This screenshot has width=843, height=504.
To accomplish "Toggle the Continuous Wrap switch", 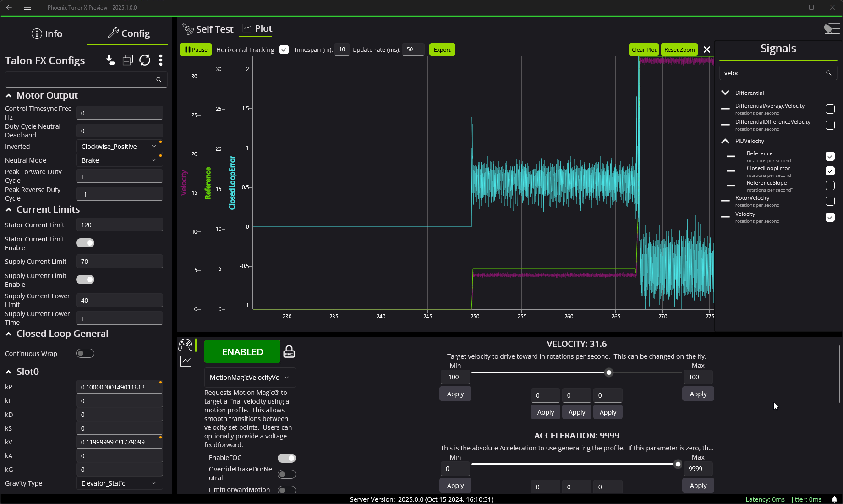I will [x=85, y=353].
